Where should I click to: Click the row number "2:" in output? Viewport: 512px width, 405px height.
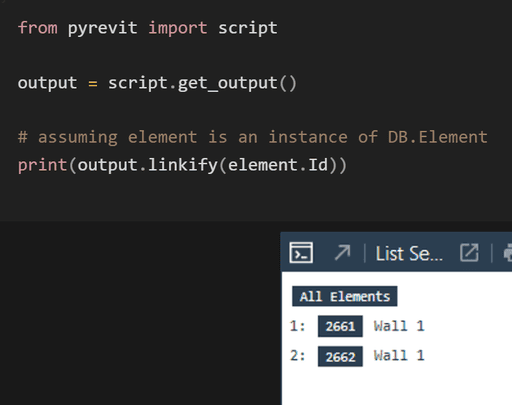297,355
